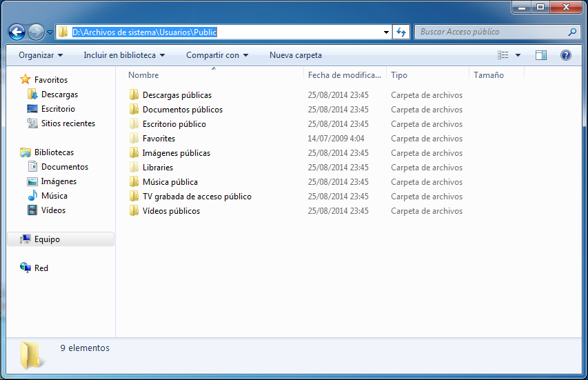The image size is (588, 380).
Task: Click the large folder icon in details pane
Action: point(32,354)
